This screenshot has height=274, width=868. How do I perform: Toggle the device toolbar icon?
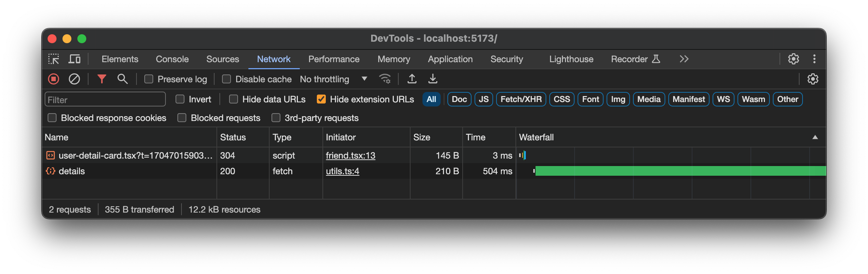coord(74,59)
